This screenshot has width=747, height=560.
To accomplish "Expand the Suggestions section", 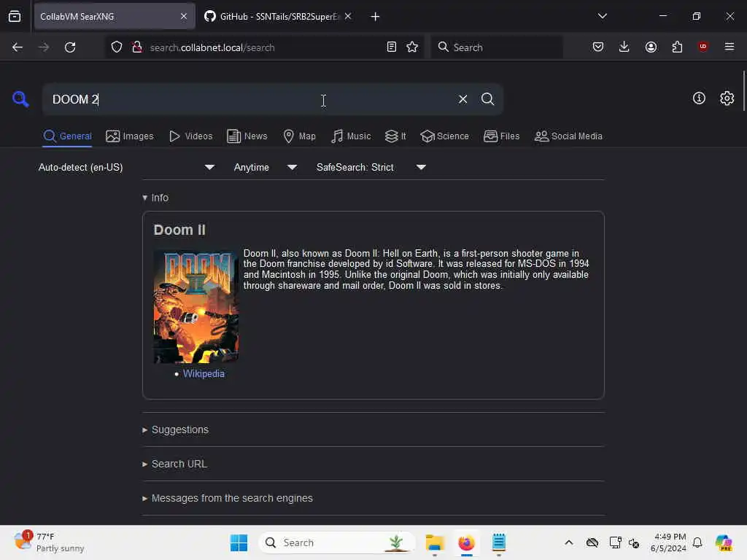I will coord(175,429).
